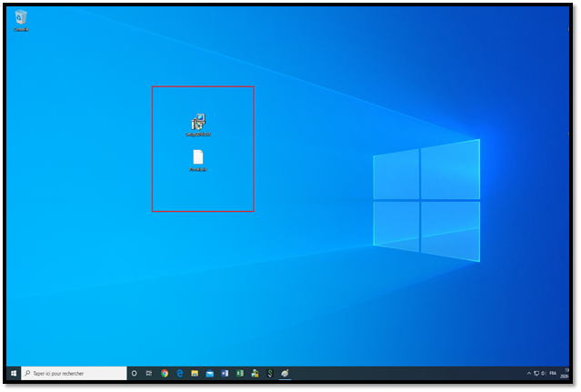Expand the hidden system tray icons chevron

(x=529, y=373)
